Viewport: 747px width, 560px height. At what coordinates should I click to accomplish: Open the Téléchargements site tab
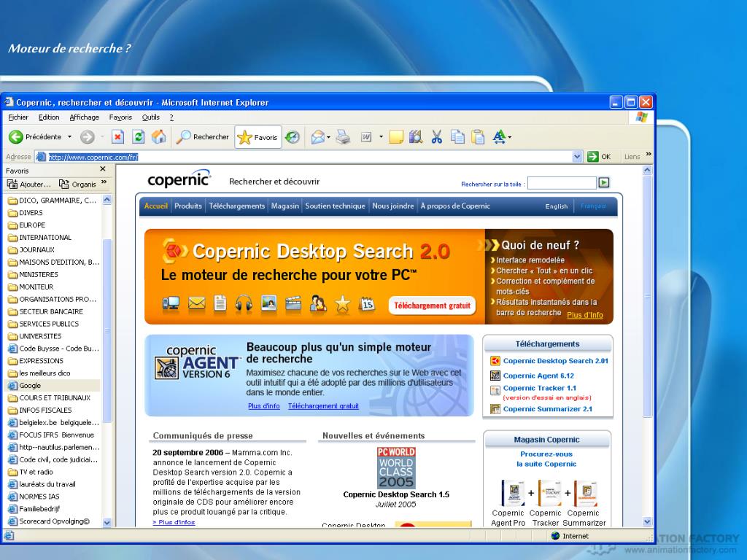(x=237, y=206)
